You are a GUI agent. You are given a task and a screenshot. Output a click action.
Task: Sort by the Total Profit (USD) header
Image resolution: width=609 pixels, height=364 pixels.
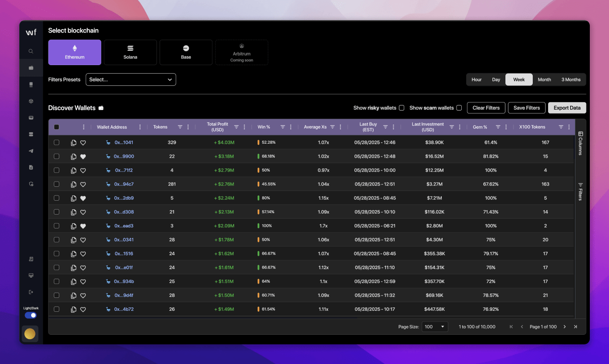[218, 127]
